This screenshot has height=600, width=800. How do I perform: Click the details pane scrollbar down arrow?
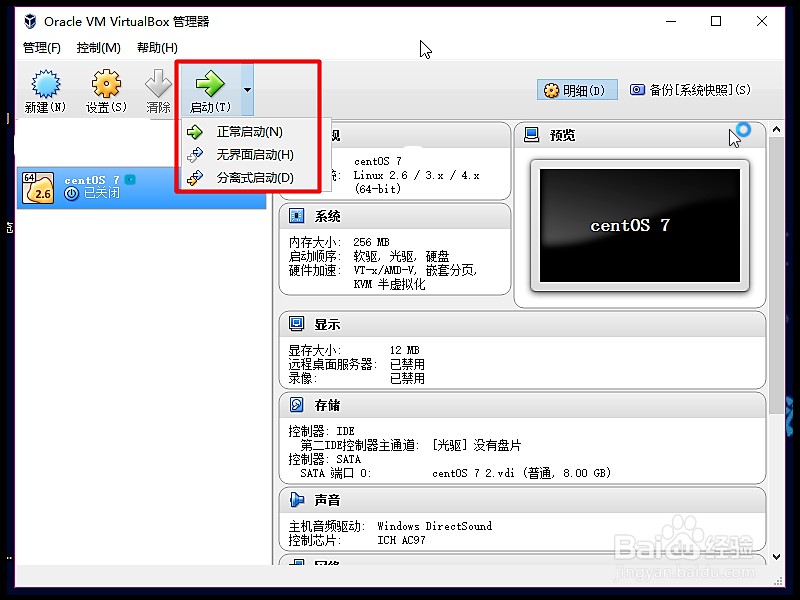tap(776, 557)
